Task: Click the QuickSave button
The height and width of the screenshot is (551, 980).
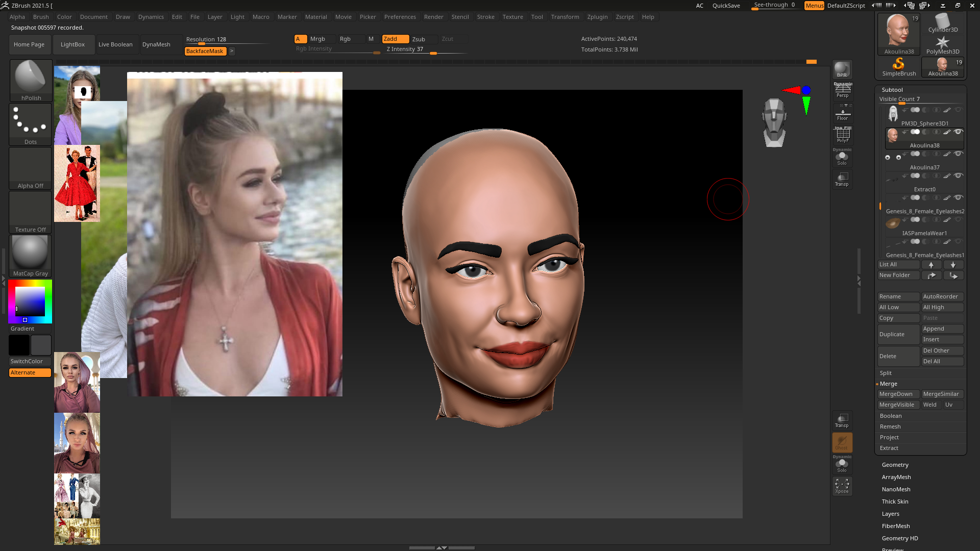Action: pos(726,6)
